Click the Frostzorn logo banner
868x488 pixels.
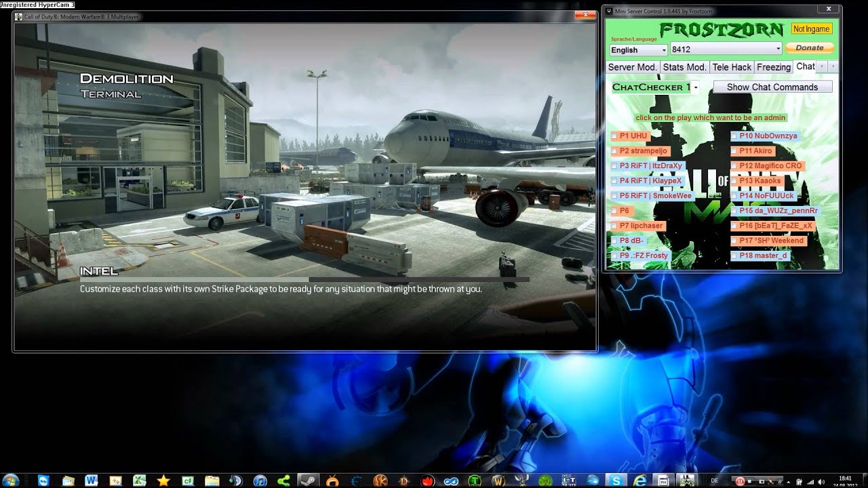(720, 30)
